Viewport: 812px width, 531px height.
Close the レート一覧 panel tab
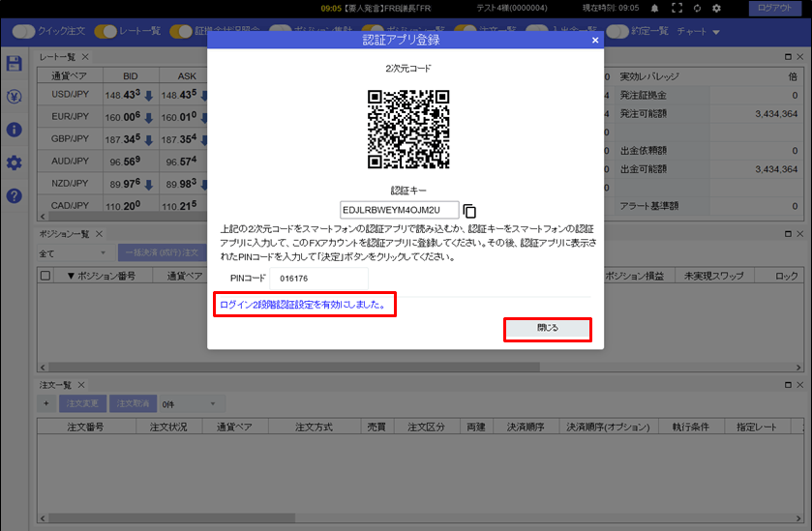(85, 57)
